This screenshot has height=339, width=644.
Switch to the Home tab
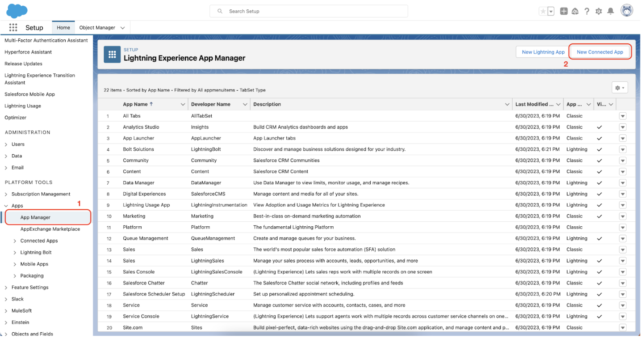(x=63, y=28)
